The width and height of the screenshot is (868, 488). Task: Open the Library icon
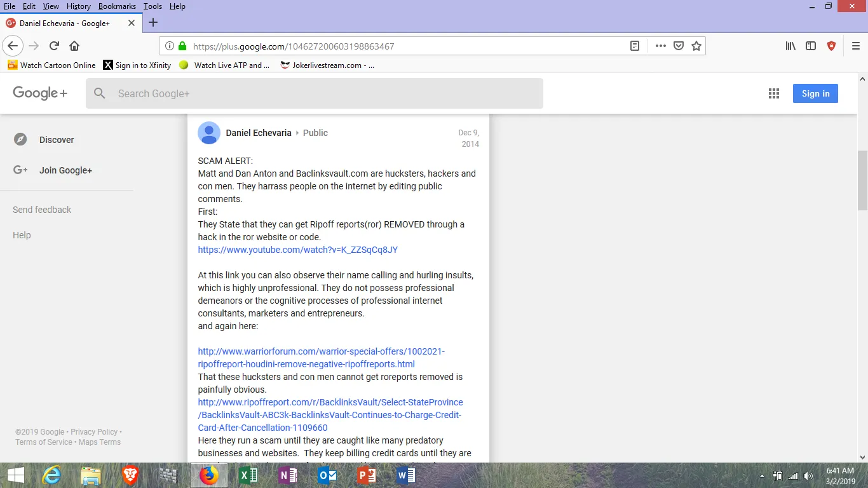click(790, 46)
